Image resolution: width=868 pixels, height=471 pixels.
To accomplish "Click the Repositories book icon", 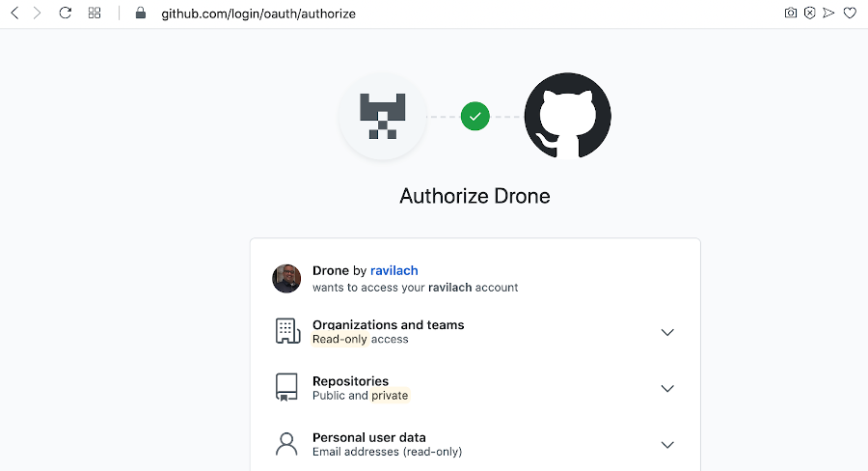I will point(286,387).
